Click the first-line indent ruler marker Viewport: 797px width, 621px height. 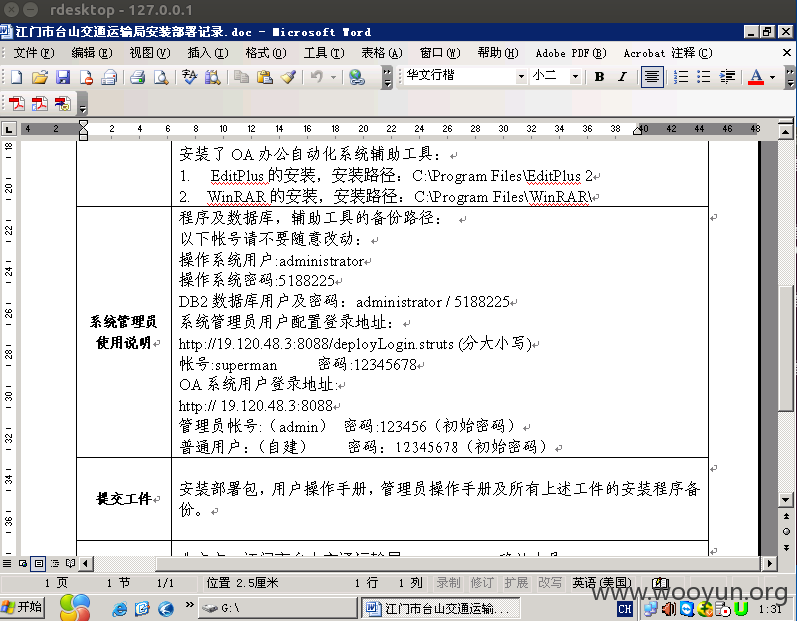click(84, 125)
